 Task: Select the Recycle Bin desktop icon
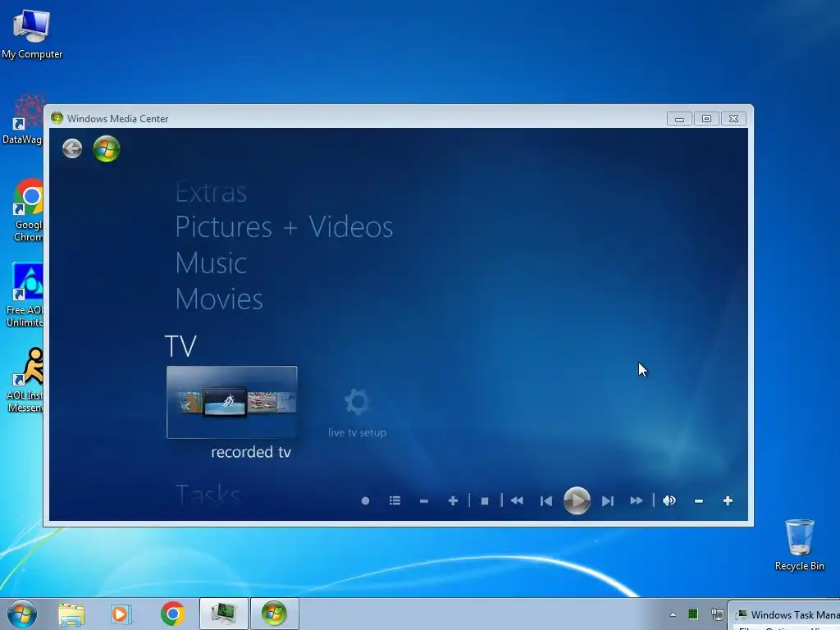pyautogui.click(x=799, y=545)
